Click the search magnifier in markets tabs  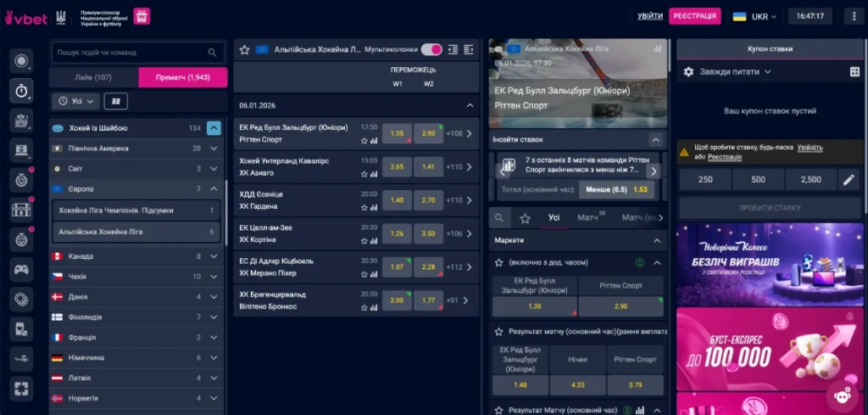pos(502,218)
